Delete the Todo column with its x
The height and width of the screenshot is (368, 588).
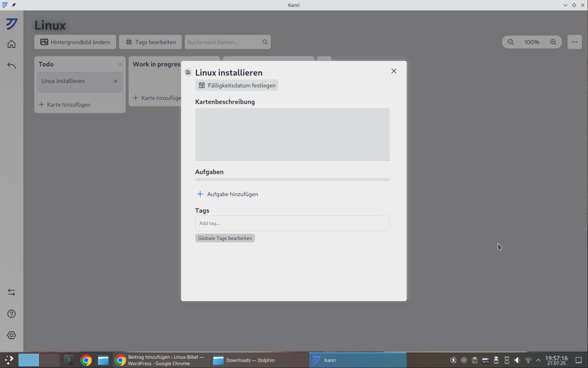click(120, 64)
